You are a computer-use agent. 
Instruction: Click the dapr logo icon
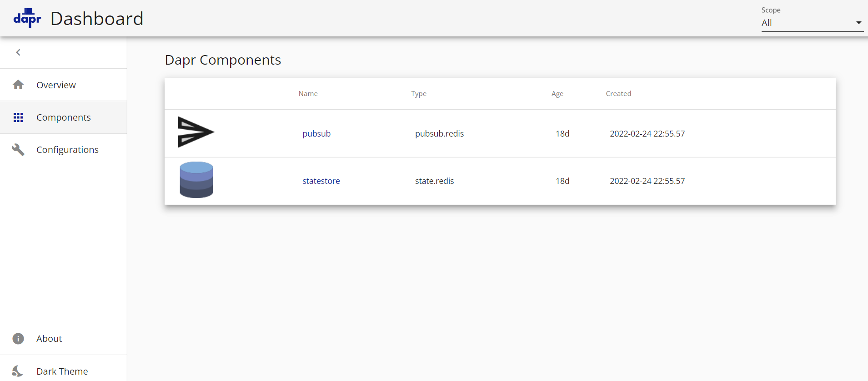point(27,18)
